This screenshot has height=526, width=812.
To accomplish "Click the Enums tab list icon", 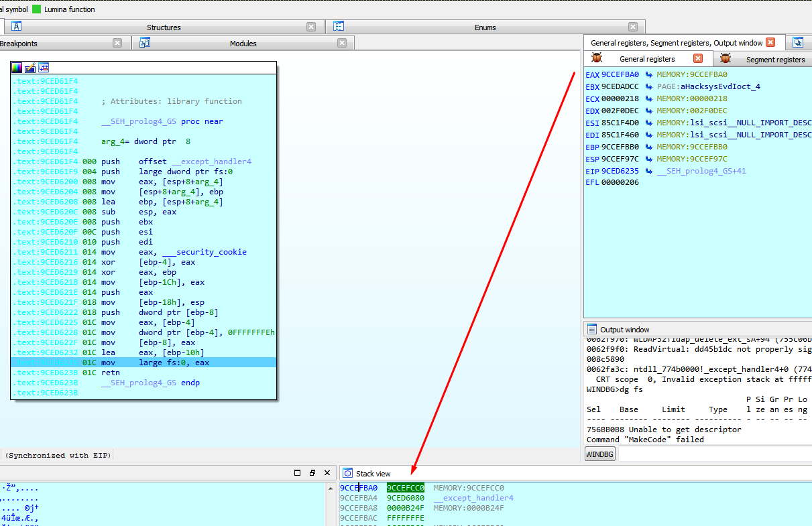I will (339, 27).
